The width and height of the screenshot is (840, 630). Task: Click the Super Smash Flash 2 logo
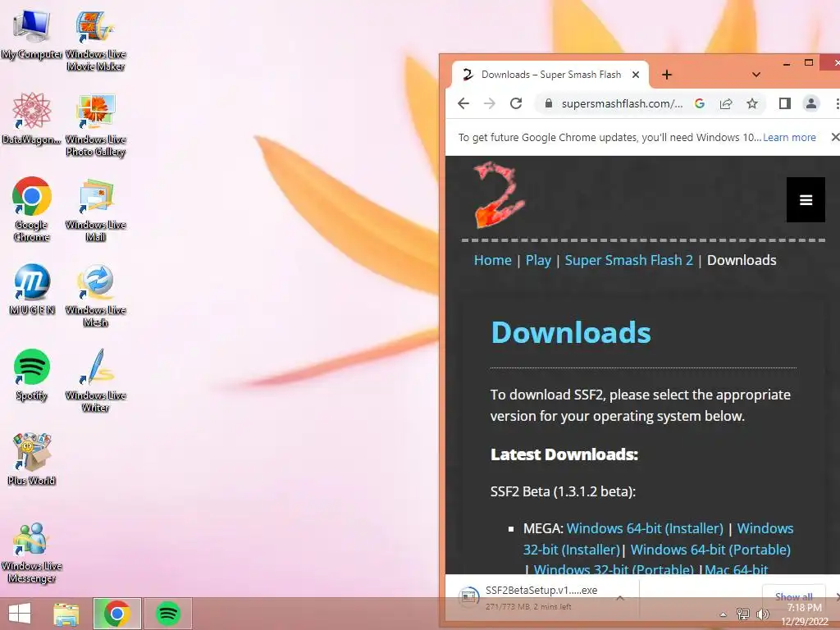(x=500, y=195)
